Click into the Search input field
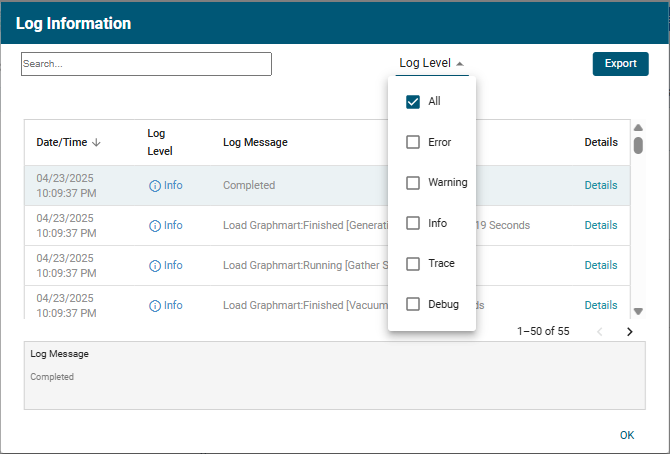The width and height of the screenshot is (670, 454). coord(146,64)
